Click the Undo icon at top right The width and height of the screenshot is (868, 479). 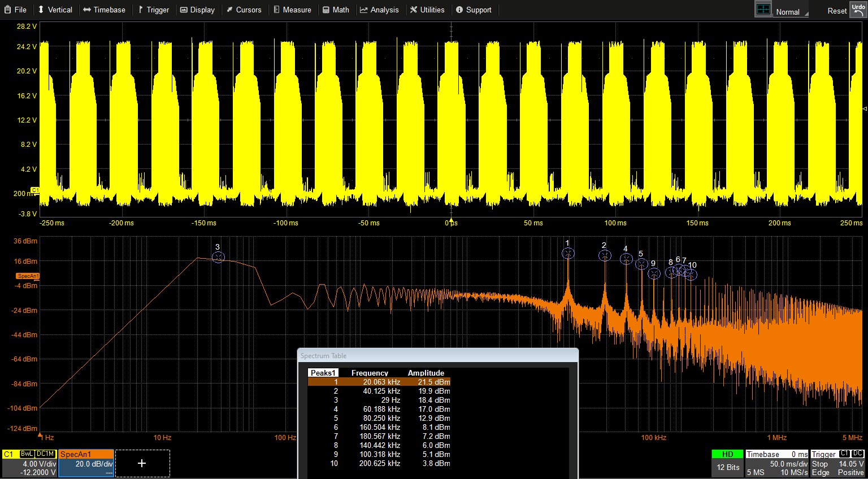pyautogui.click(x=858, y=9)
